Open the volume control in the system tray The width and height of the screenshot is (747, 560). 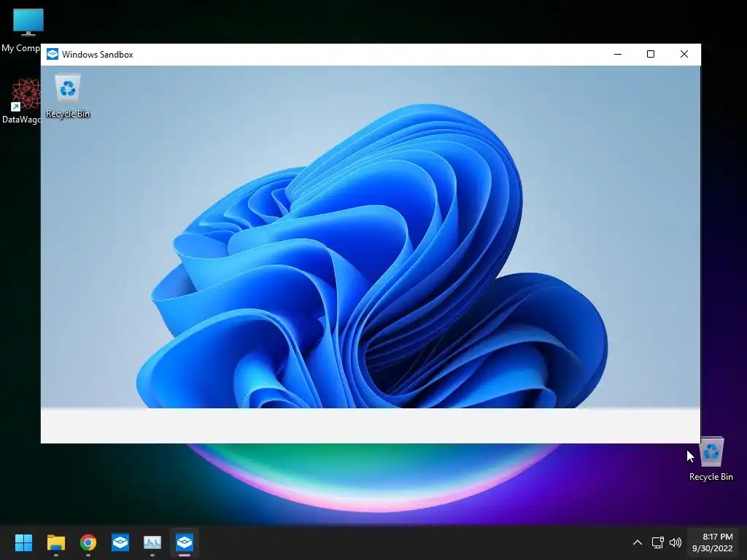pos(675,542)
